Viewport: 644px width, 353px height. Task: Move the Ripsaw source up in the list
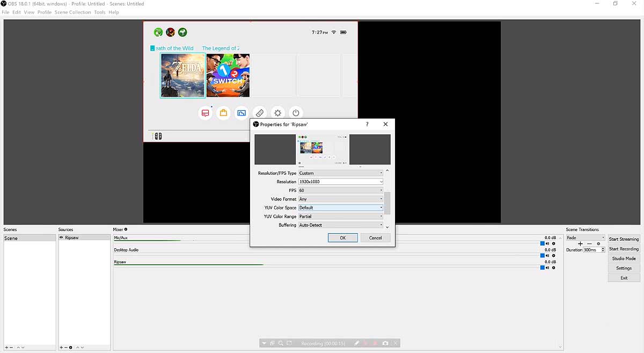[77, 348]
